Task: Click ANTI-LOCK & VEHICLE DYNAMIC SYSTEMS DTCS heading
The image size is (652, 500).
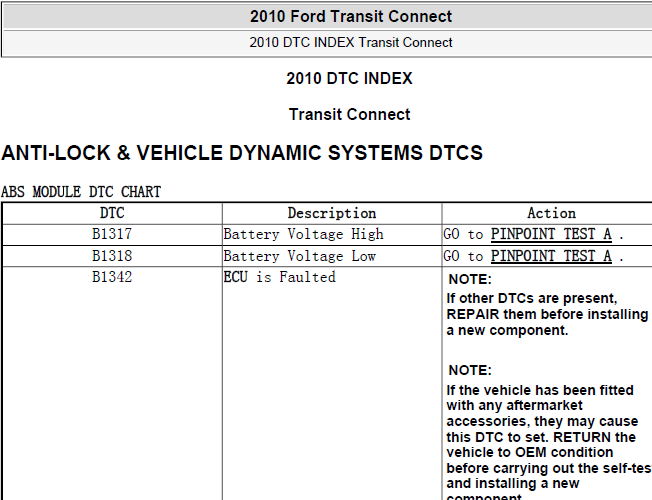Action: (x=242, y=153)
